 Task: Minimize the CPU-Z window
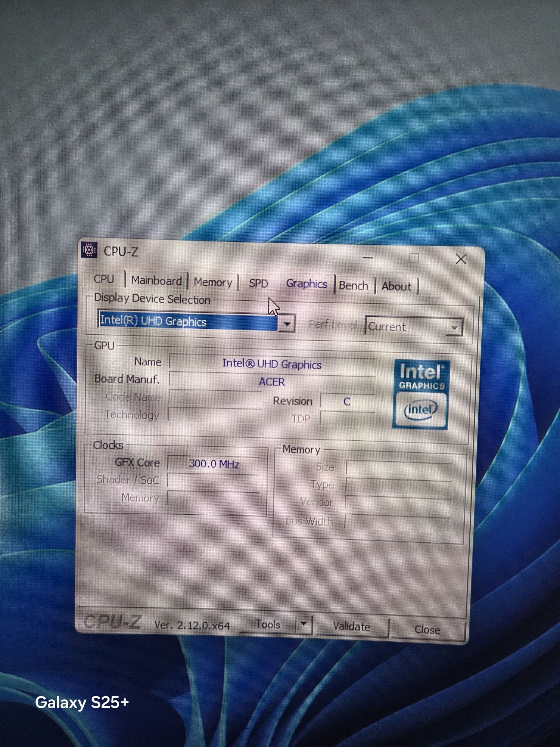[368, 258]
